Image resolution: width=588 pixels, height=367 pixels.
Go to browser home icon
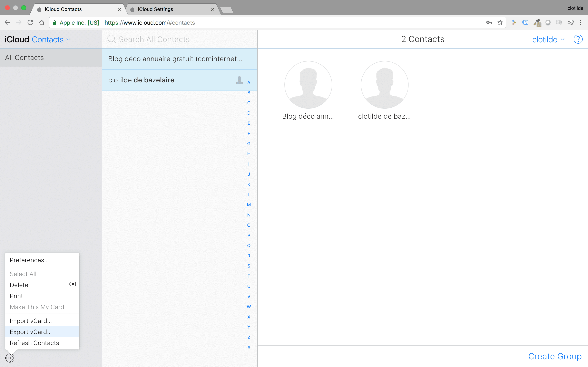tap(42, 23)
